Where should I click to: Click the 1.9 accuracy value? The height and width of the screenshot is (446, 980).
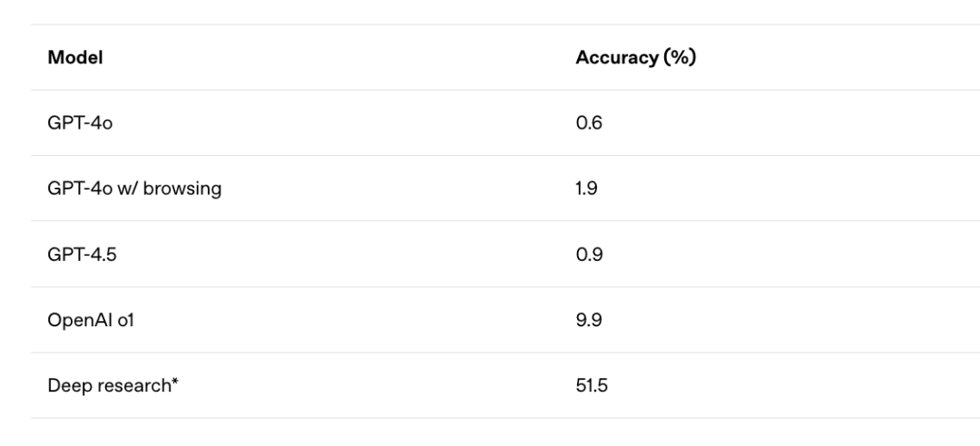pyautogui.click(x=587, y=189)
